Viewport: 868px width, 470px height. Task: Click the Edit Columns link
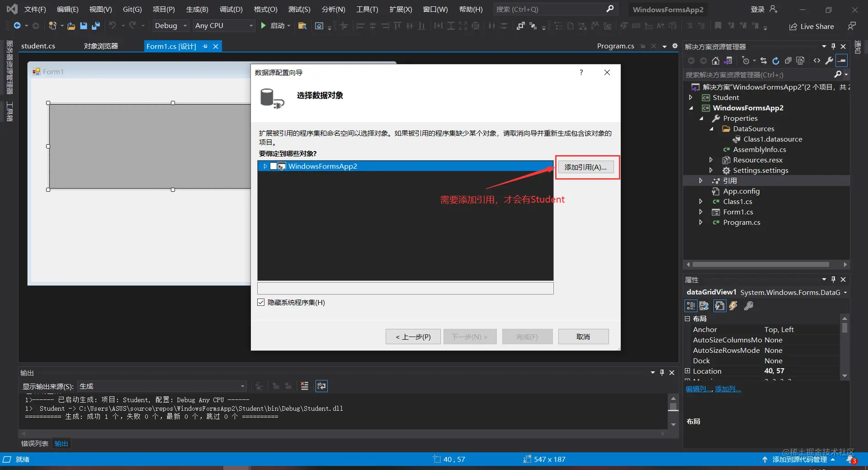699,389
